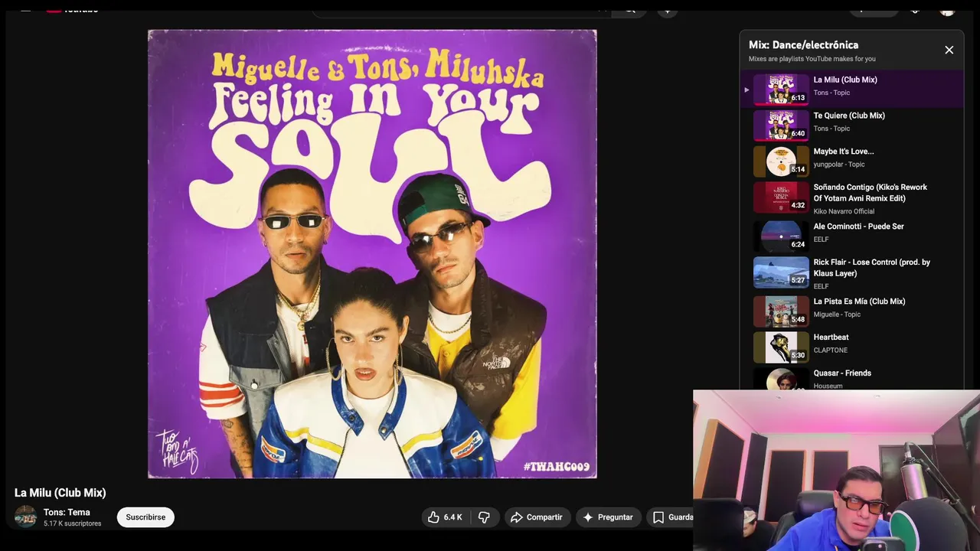Open the Tons: Tema channel link

(x=67, y=512)
